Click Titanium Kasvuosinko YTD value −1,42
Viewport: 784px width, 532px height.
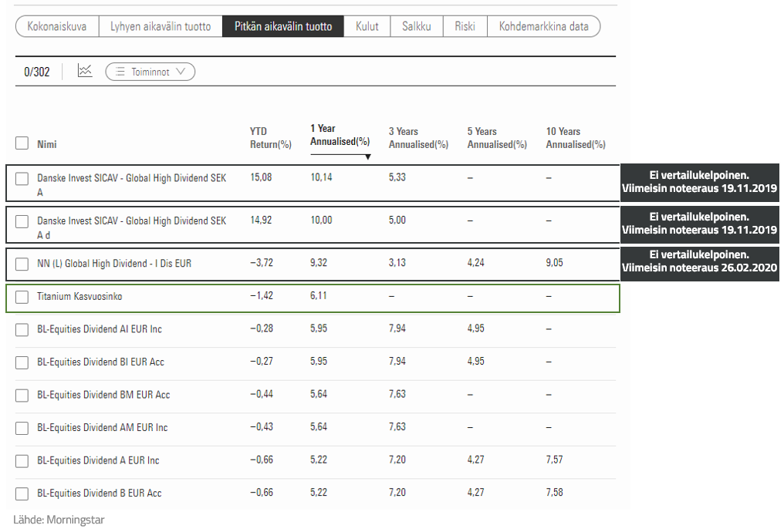pos(262,295)
